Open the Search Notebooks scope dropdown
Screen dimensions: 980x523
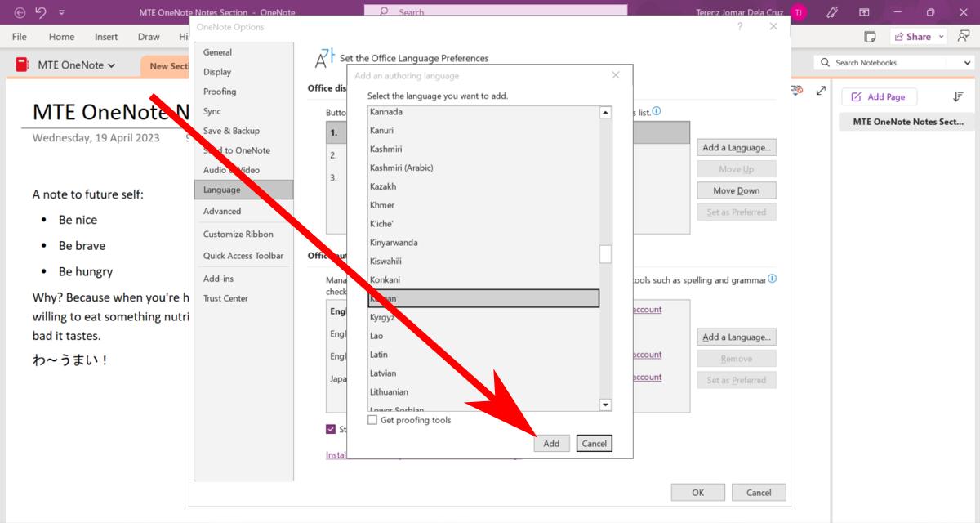967,62
